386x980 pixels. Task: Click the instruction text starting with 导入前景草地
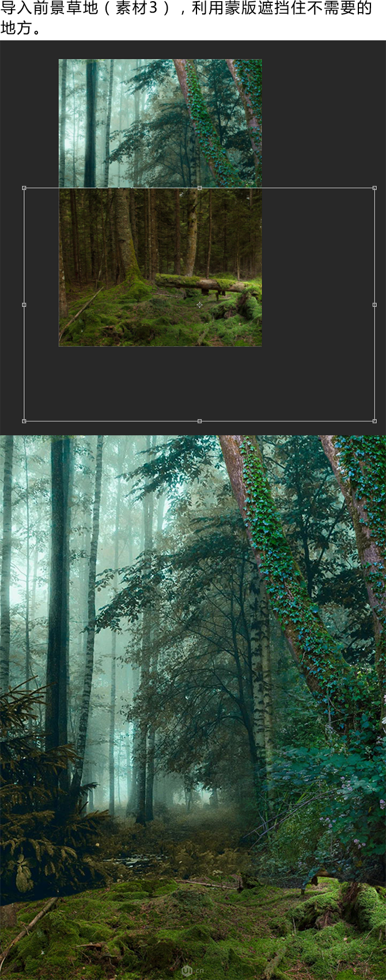(x=186, y=18)
